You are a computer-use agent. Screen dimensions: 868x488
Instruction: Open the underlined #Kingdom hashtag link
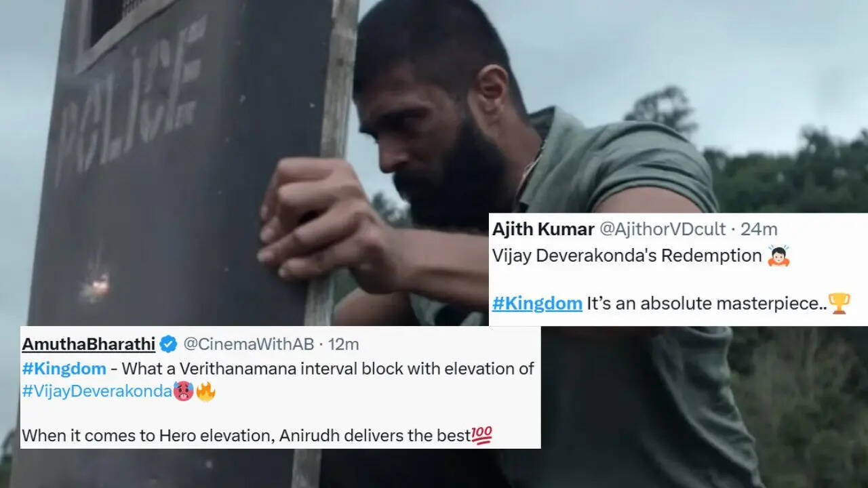[537, 304]
